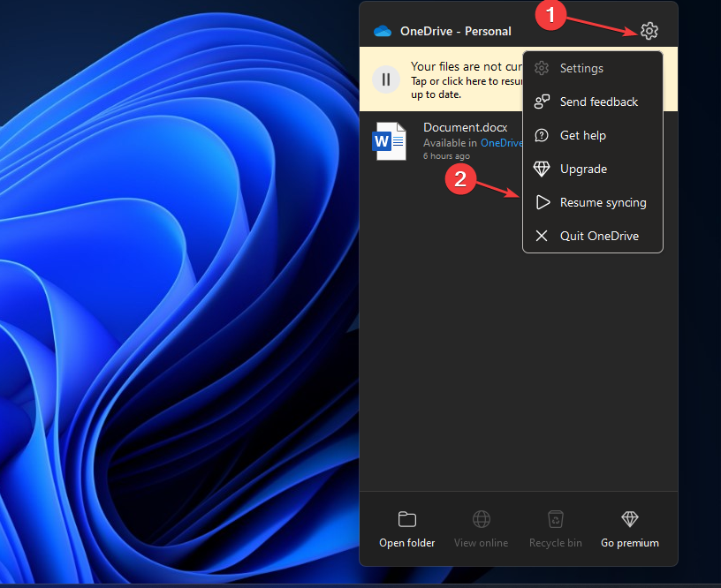Choose Upgrade from the menu
The height and width of the screenshot is (588, 721).
coord(593,169)
